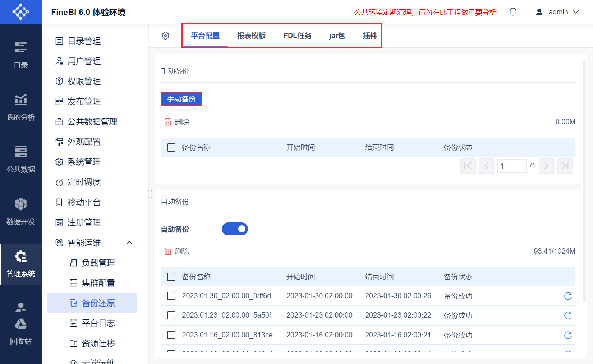Image resolution: width=593 pixels, height=364 pixels.
Task: Check select-all box in auto backup table
Action: point(171,277)
